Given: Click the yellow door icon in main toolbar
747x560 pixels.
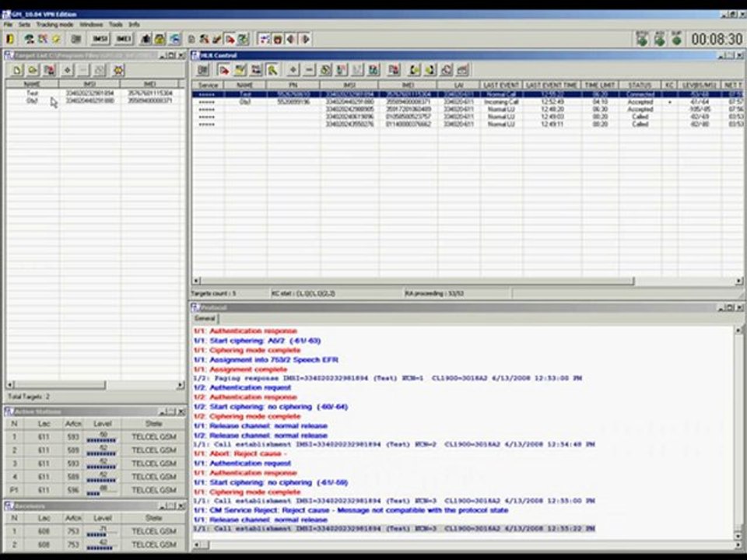Looking at the screenshot, I should pos(10,39).
